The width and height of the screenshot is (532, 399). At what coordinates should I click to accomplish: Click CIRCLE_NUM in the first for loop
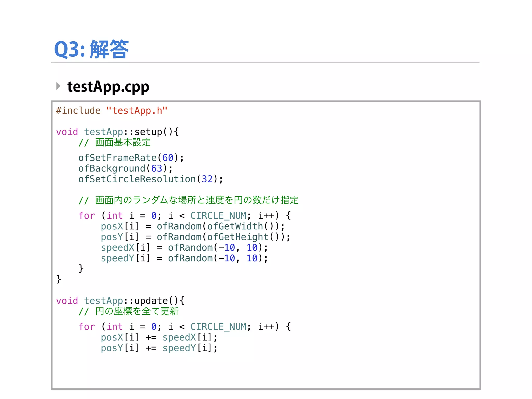218,216
